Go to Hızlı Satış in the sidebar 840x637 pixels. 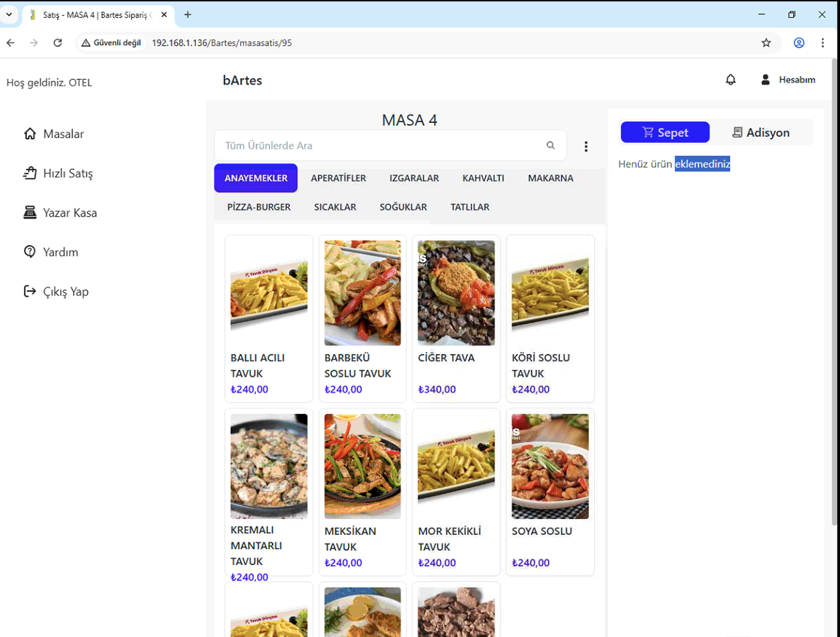[x=68, y=173]
